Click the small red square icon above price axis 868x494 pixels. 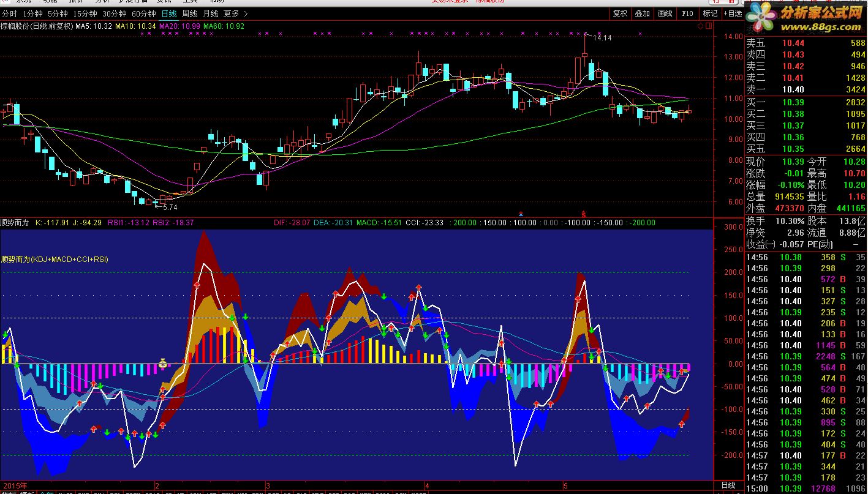pyautogui.click(x=709, y=26)
